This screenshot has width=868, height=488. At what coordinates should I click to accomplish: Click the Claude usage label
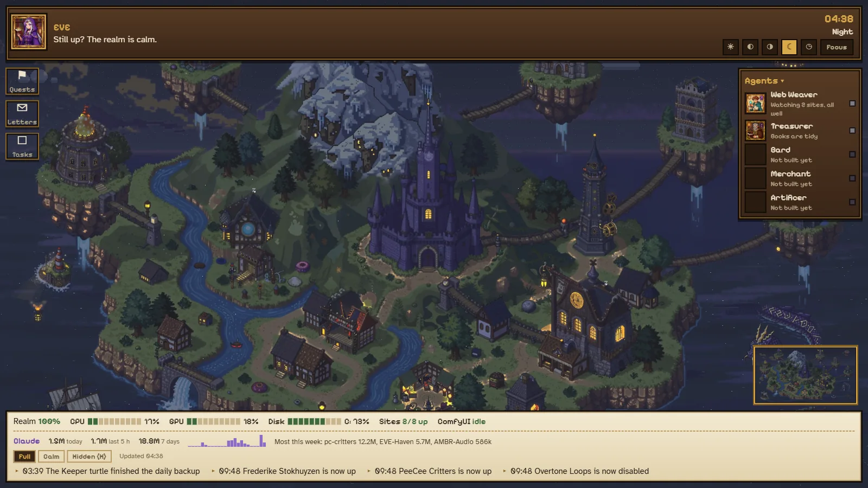(27, 441)
